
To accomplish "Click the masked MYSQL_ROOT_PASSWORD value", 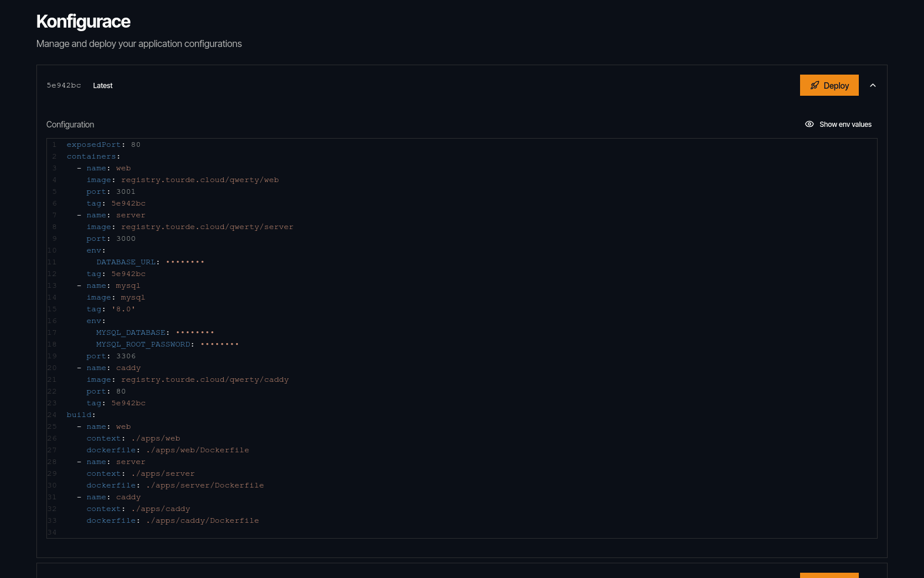I will pyautogui.click(x=219, y=344).
